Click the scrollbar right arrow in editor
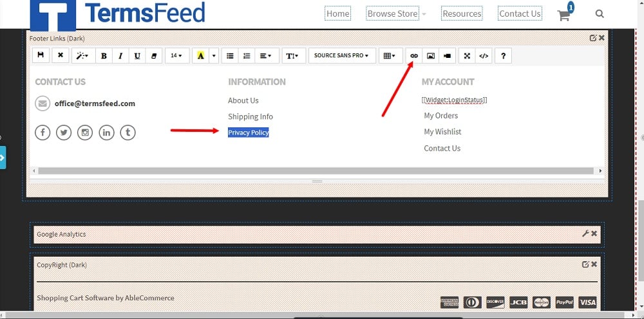Image resolution: width=644 pixels, height=319 pixels. (600, 170)
